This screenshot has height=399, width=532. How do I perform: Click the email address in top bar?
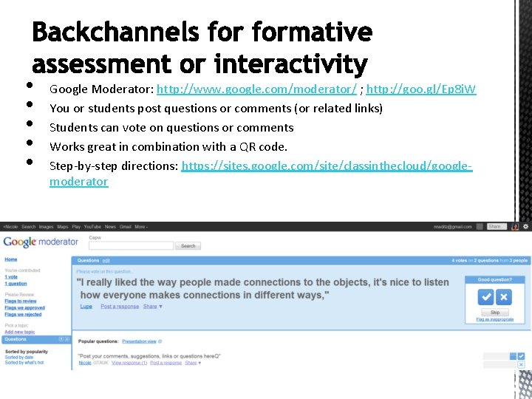click(x=453, y=227)
